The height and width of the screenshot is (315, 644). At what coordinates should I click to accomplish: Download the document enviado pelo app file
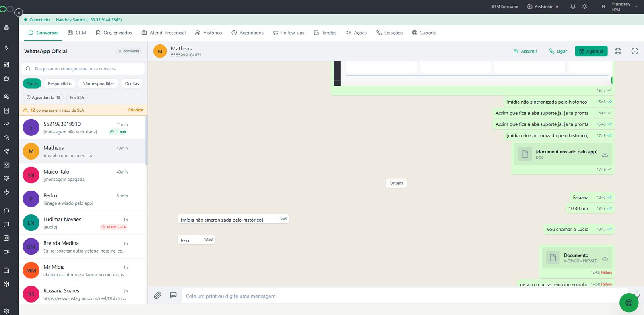coord(605,154)
